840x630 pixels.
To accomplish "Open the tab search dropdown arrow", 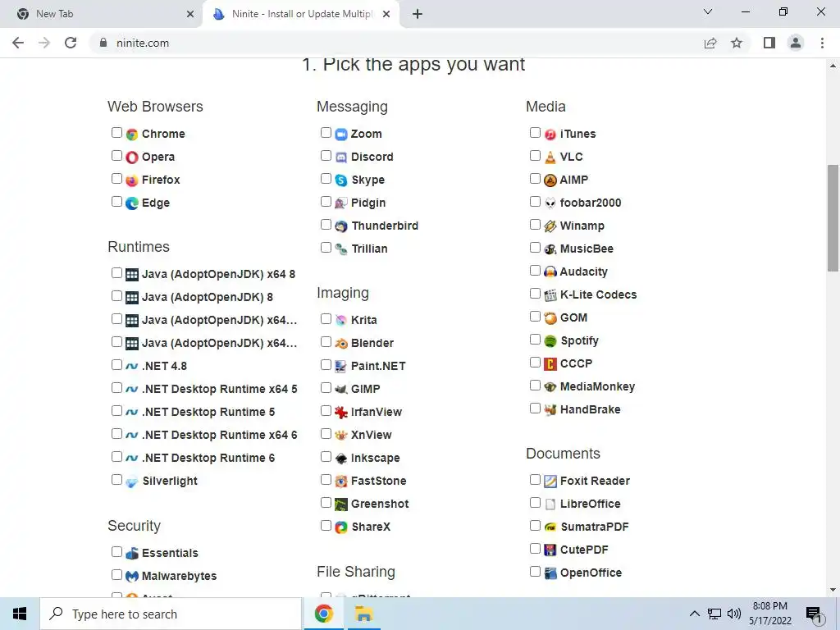I will 708,11.
